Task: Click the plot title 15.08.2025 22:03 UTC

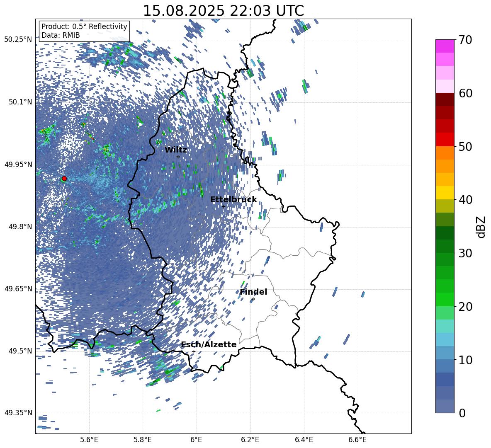Action: click(223, 11)
